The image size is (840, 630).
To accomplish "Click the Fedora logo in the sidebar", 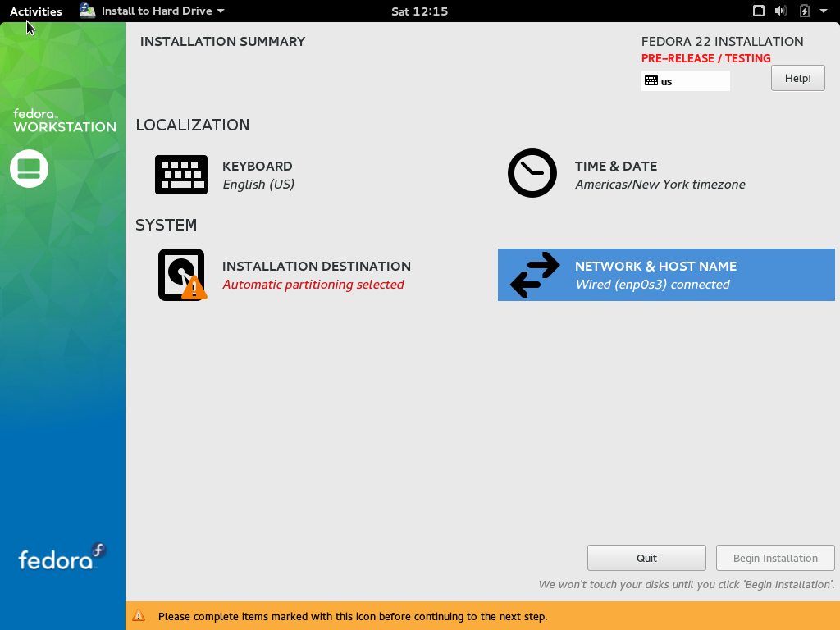I will (62, 557).
